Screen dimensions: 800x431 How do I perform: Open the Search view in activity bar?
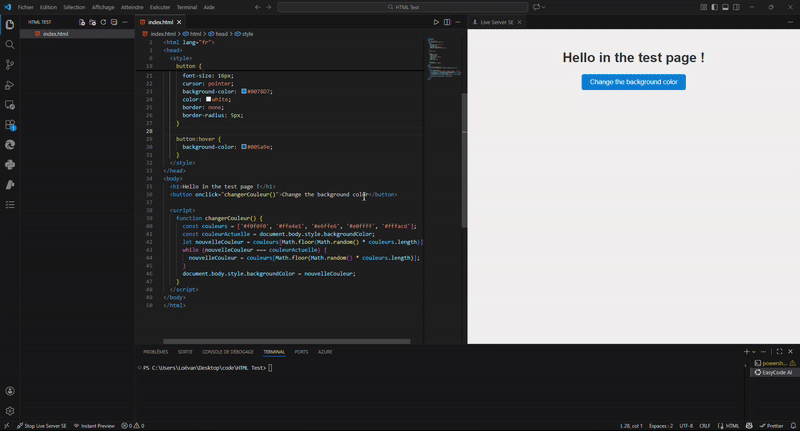point(10,45)
